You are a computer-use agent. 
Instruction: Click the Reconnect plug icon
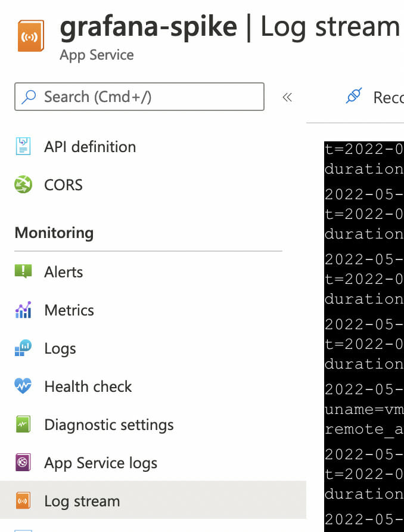(354, 96)
